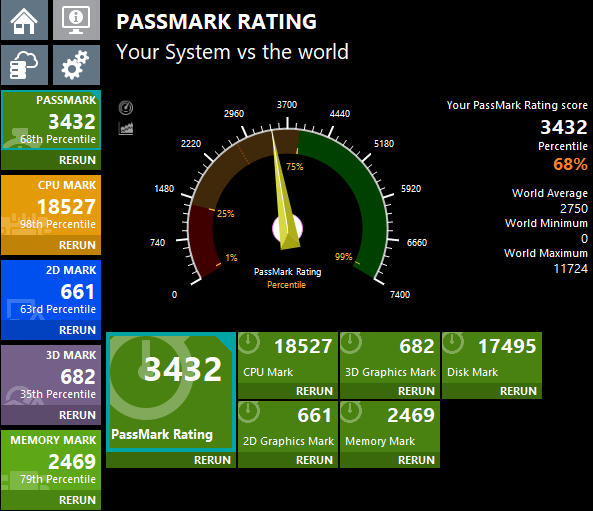Click the timer icon on CPU Mark tile
The height and width of the screenshot is (511, 593).
pyautogui.click(x=249, y=343)
